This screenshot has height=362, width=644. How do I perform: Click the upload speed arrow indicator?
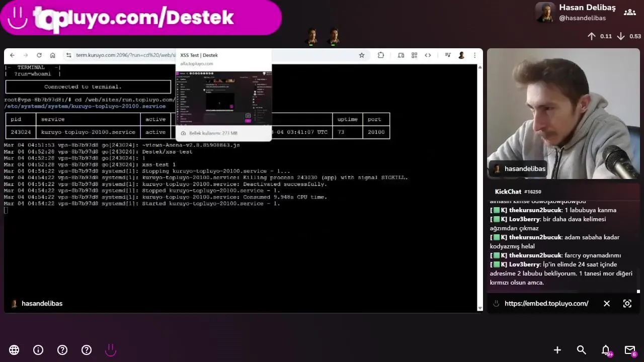pyautogui.click(x=592, y=36)
